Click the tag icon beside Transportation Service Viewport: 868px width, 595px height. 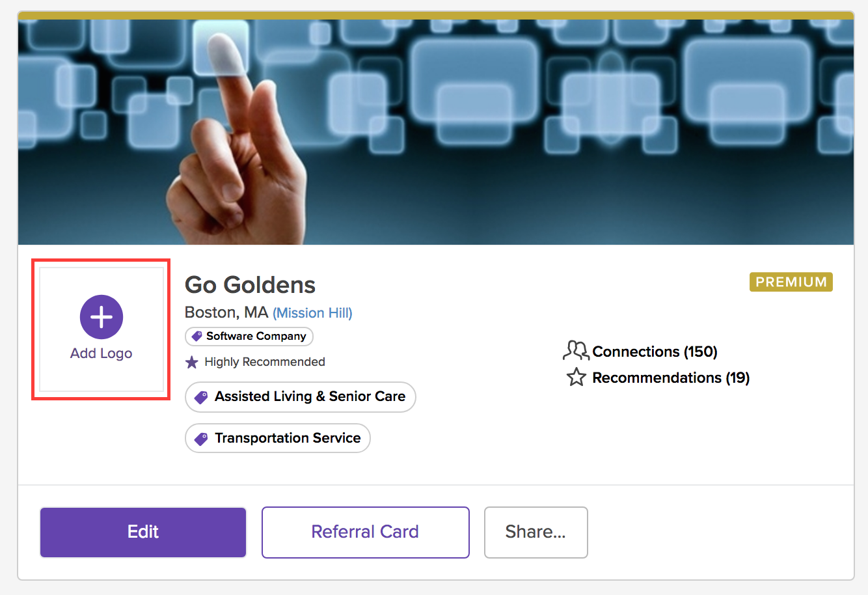(x=202, y=439)
